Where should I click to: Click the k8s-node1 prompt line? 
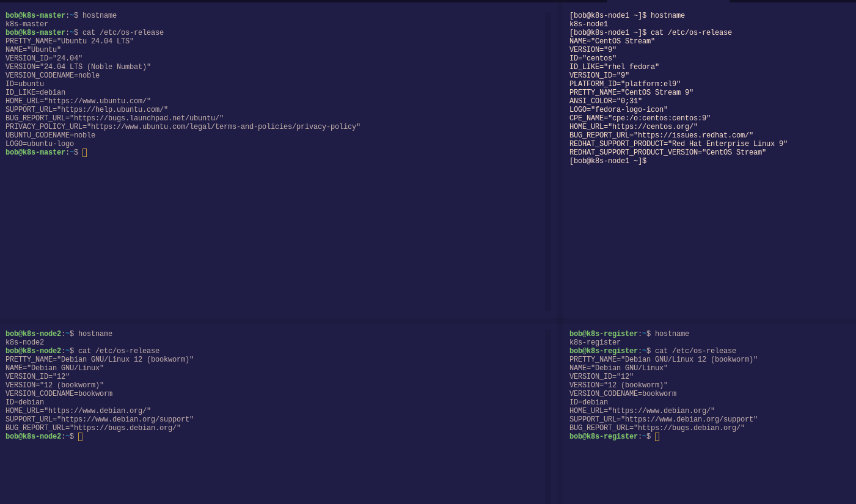coord(605,15)
